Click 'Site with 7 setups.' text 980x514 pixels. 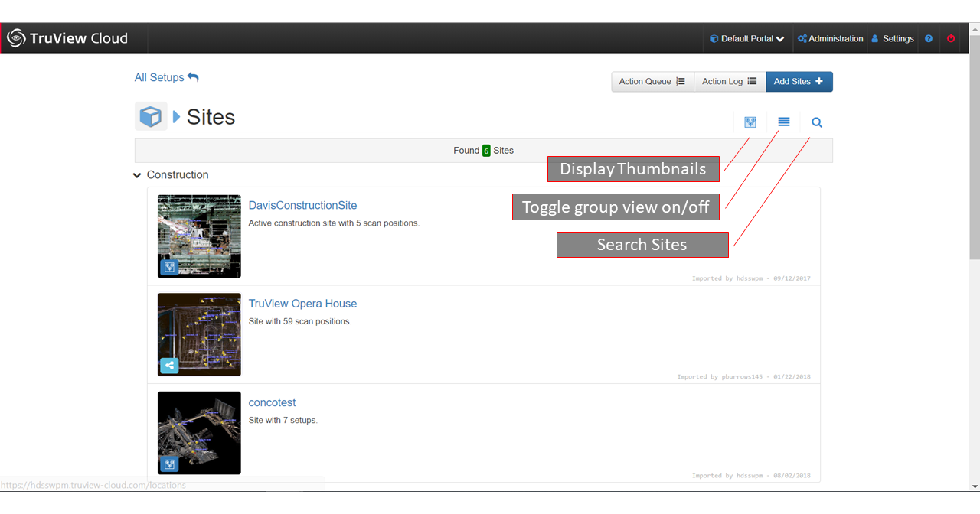283,420
